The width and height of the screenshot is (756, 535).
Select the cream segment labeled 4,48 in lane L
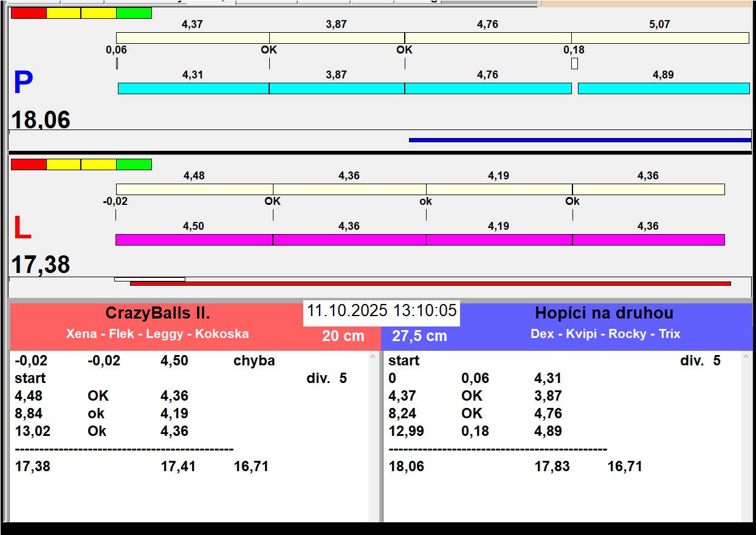point(194,189)
